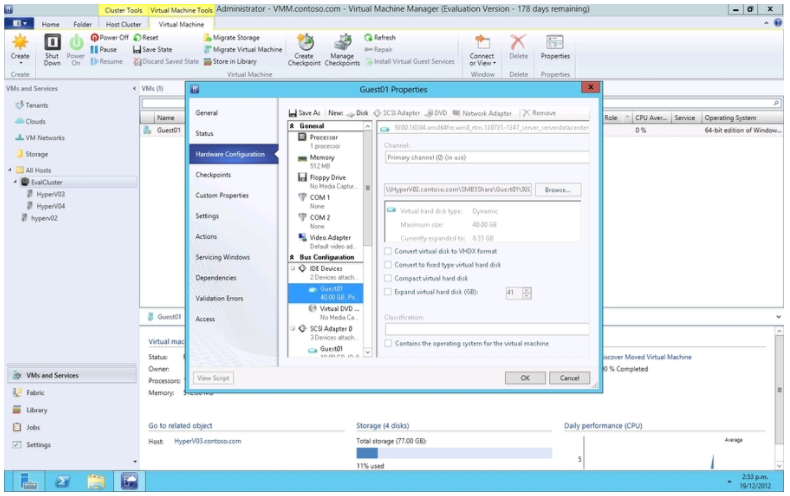This screenshot has height=496, width=790.
Task: Open the taskbar PowerShell icon
Action: point(62,481)
